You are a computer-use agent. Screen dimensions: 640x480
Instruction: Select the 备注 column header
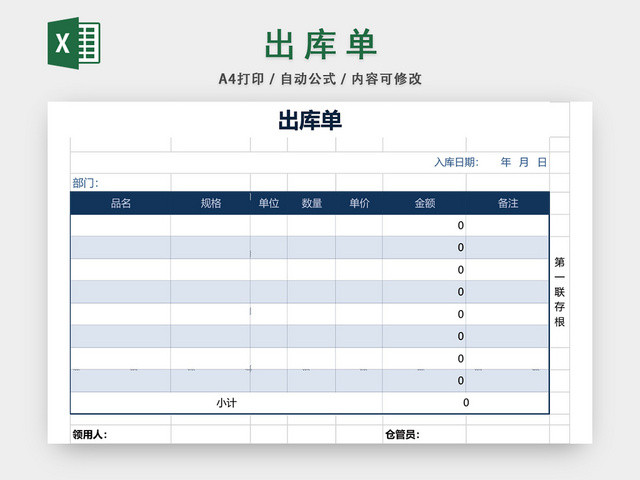coord(508,203)
